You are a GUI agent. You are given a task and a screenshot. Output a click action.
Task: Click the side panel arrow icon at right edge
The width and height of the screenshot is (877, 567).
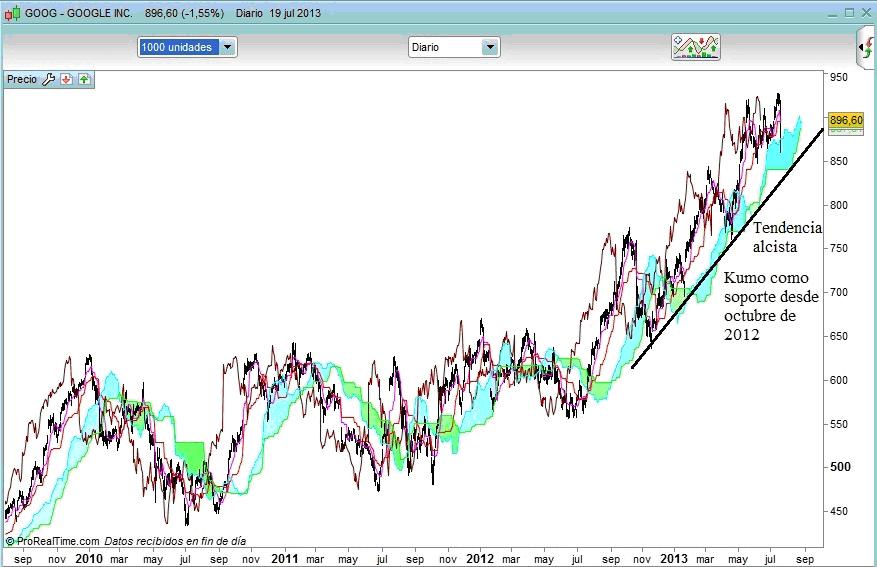(866, 47)
